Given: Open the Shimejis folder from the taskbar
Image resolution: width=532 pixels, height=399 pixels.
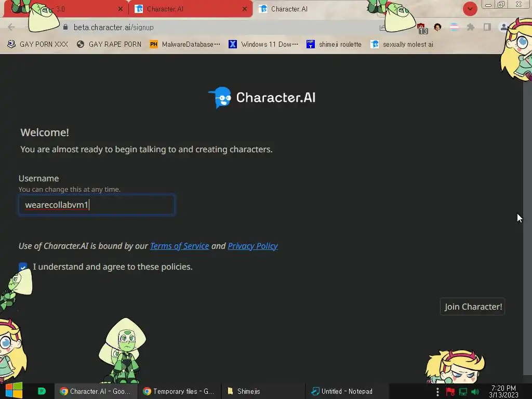Looking at the screenshot, I should click(263, 391).
